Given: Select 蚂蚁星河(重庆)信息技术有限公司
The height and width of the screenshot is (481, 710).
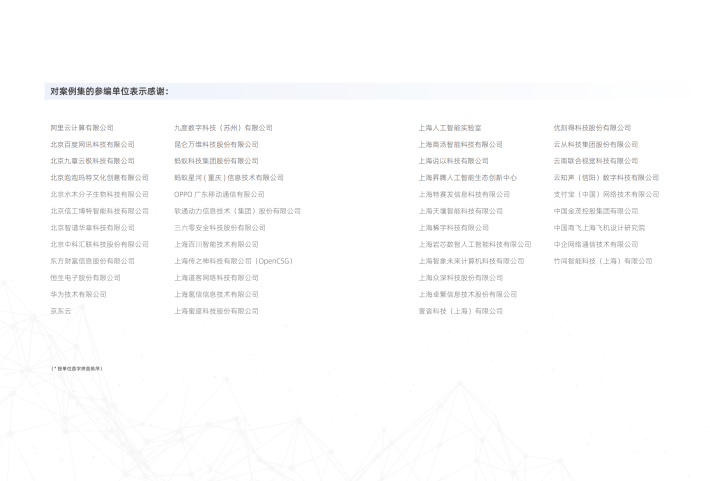Looking at the screenshot, I should click(229, 178).
